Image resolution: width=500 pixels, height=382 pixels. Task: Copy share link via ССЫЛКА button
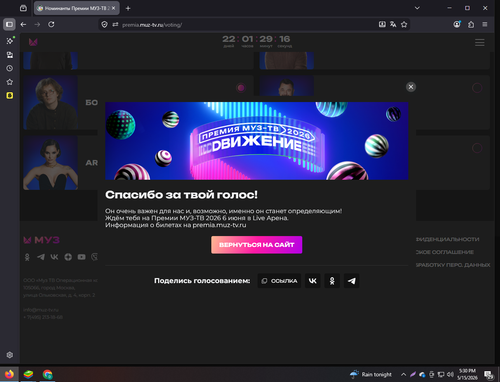279,281
